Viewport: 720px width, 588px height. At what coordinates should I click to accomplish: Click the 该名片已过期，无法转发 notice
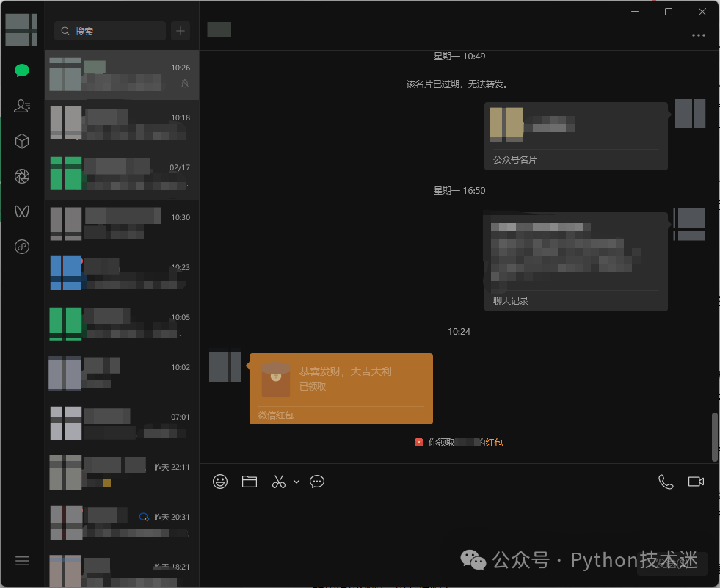click(458, 84)
